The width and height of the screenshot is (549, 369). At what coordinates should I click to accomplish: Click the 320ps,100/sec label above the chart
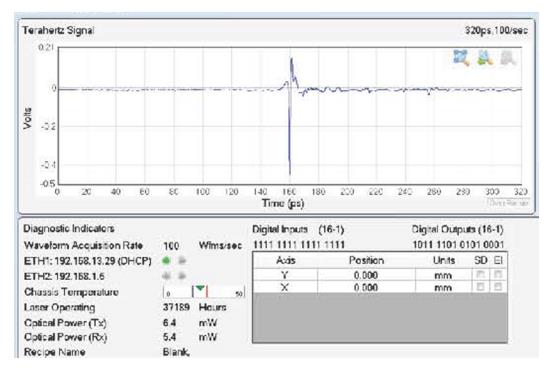496,30
